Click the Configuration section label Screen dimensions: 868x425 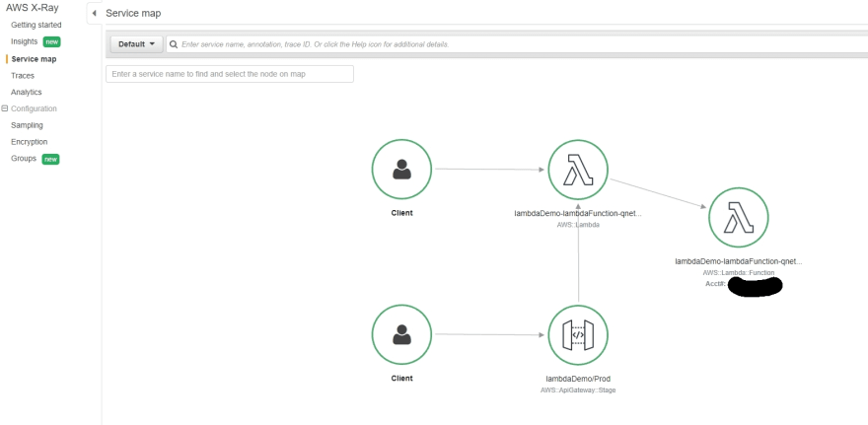(34, 108)
